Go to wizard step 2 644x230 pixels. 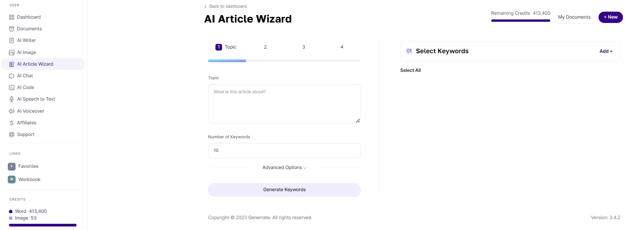(265, 47)
